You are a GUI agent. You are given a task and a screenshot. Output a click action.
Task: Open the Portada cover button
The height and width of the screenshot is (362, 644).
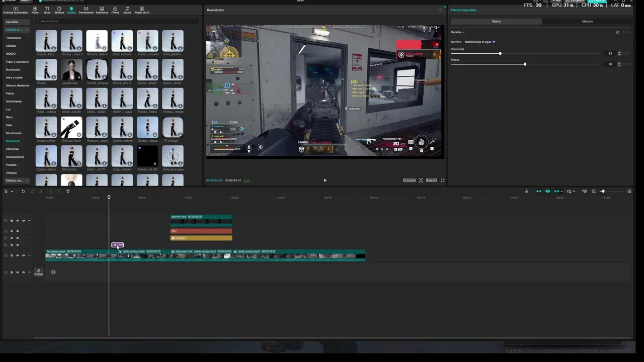pyautogui.click(x=39, y=272)
